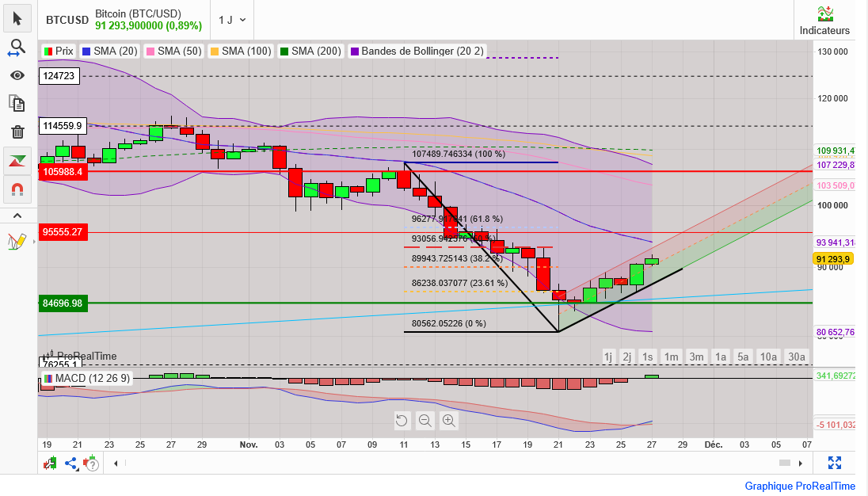Click the reset zoom icon
The width and height of the screenshot is (868, 496).
[x=402, y=421]
